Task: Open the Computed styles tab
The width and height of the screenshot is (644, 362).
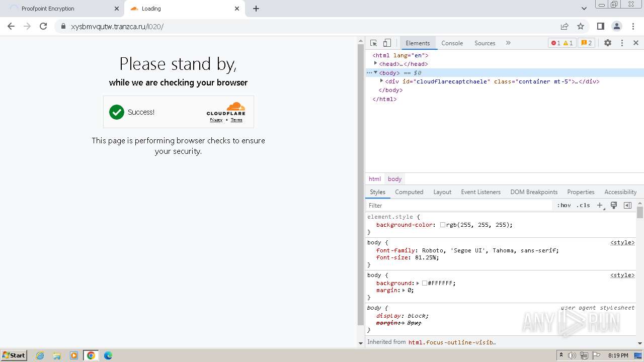Action: coord(409,192)
